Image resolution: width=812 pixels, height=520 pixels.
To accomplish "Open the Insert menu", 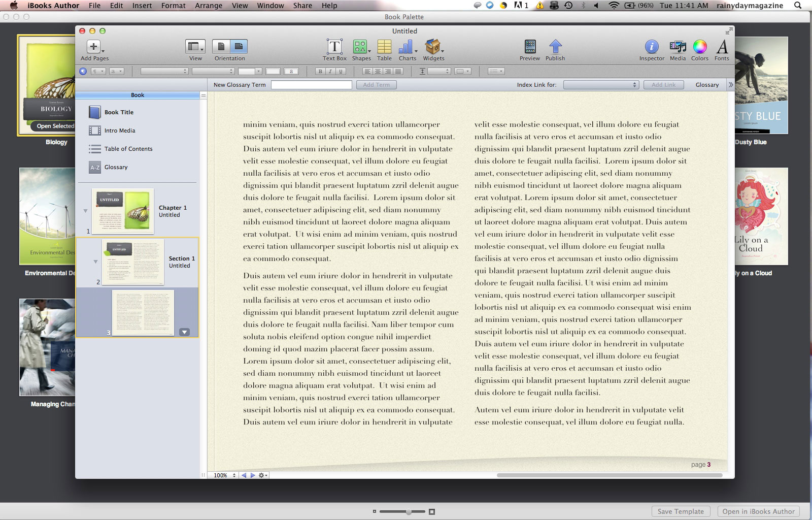I will [x=142, y=6].
